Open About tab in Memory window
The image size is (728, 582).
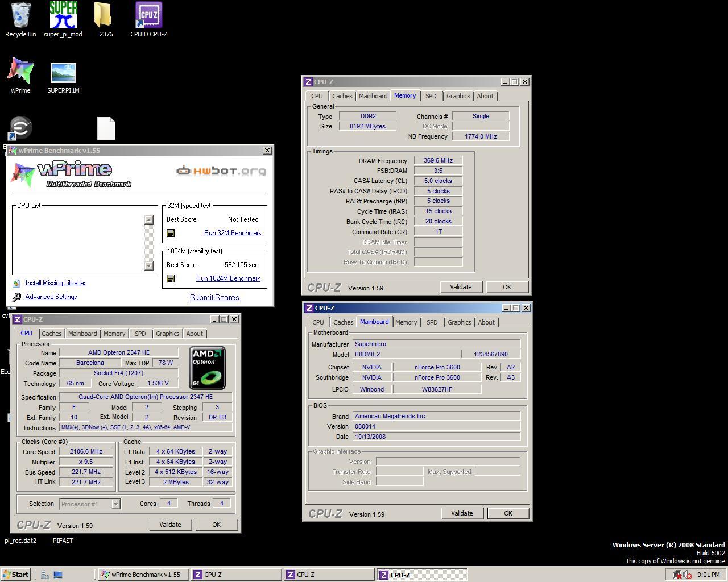[x=485, y=96]
